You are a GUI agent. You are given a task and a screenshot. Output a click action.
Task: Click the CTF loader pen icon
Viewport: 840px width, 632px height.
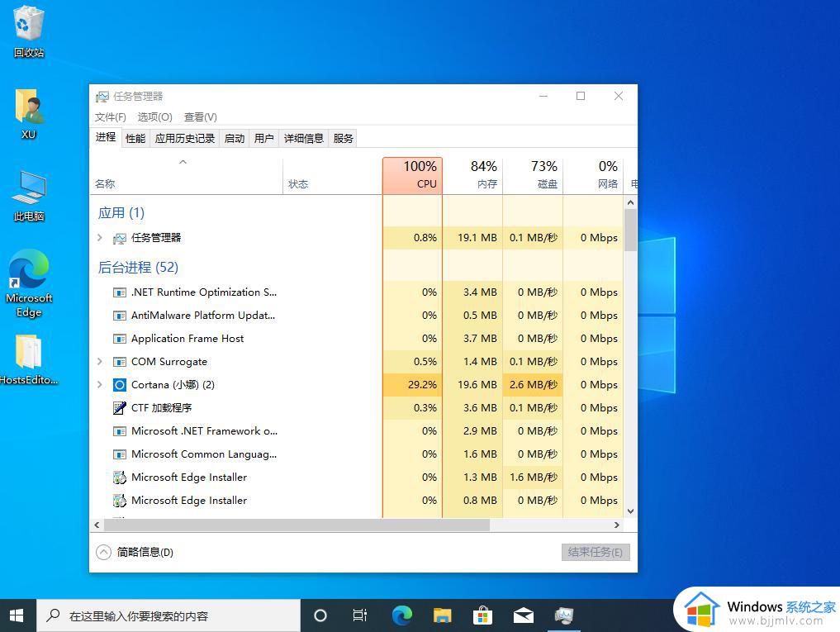120,408
